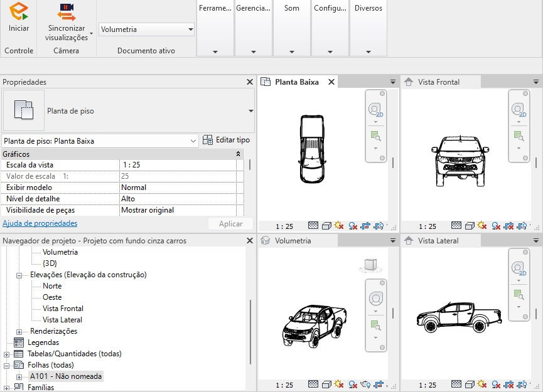Viewport: 543px width, 392px height.
Task: Select Norte elevation in project browser
Action: point(52,286)
